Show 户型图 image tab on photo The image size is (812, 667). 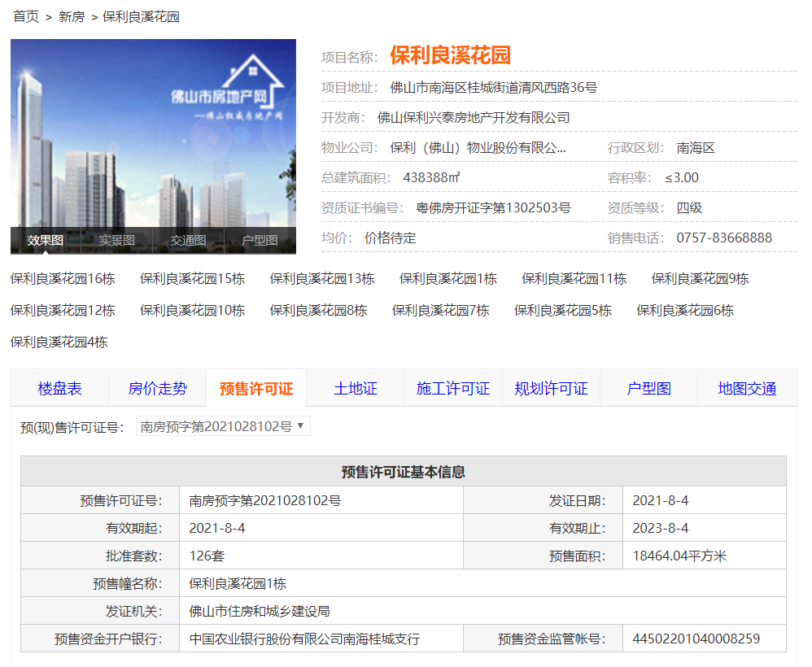260,240
